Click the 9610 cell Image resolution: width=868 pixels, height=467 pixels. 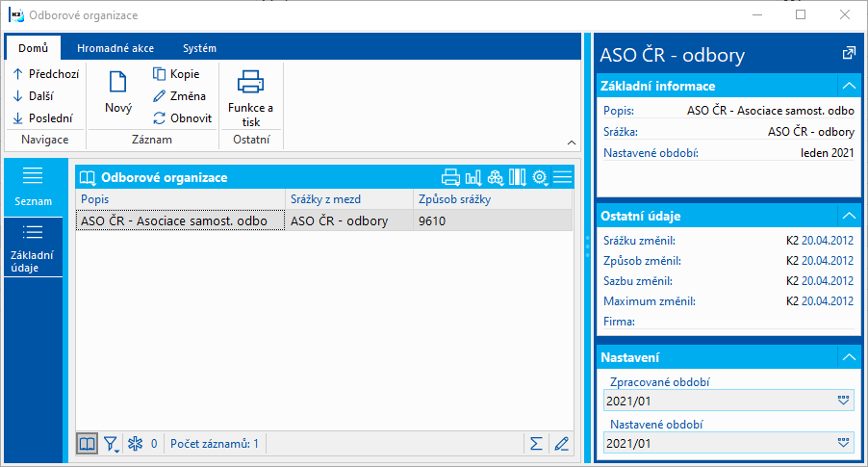[x=493, y=221]
